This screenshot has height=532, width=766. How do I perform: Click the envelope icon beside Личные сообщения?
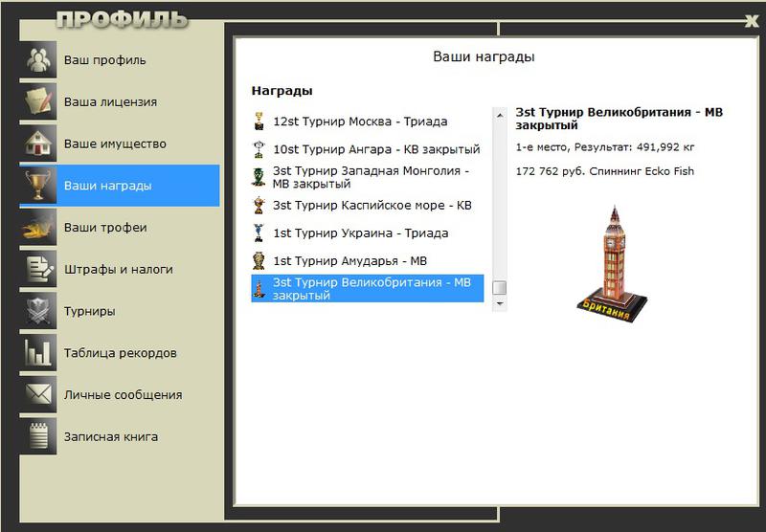(x=38, y=394)
